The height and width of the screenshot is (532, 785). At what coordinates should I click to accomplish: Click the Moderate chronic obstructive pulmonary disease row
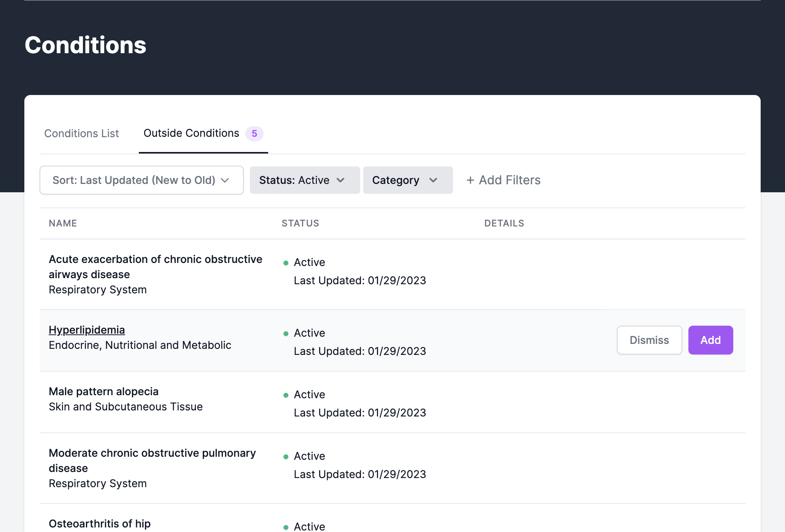[x=152, y=461]
